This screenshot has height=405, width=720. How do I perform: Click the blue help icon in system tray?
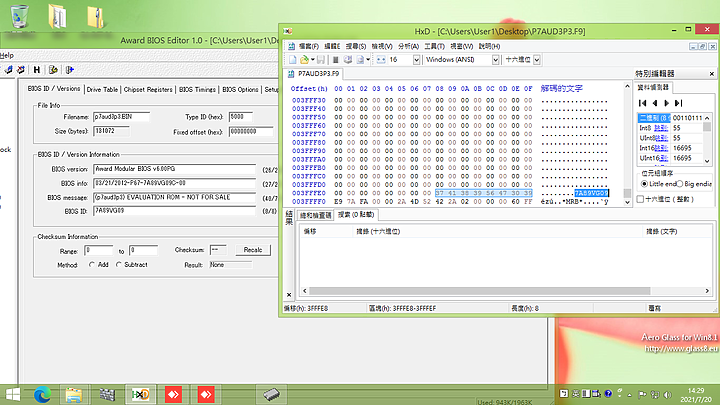(608, 394)
